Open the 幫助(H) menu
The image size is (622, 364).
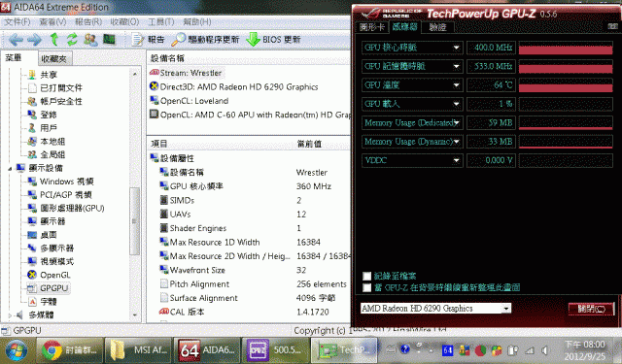(196, 21)
